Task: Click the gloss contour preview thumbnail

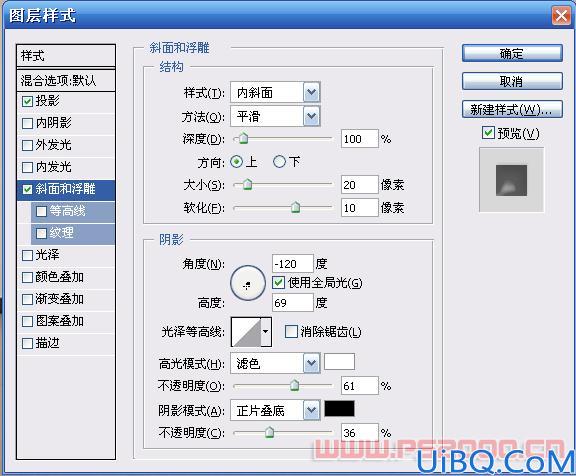Action: [x=246, y=332]
